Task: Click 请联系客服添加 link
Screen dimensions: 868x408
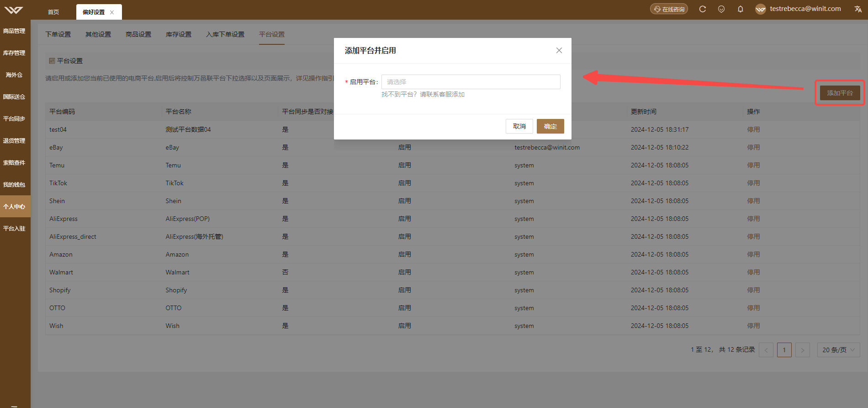Action: click(442, 94)
